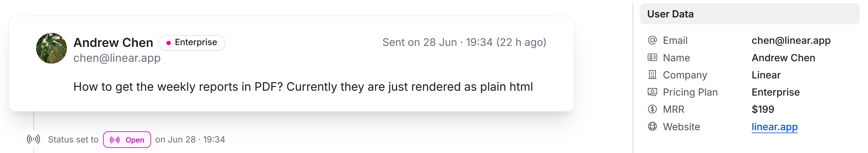Click the chen@linear.app address under the sender name
The image size is (868, 153).
click(x=117, y=58)
